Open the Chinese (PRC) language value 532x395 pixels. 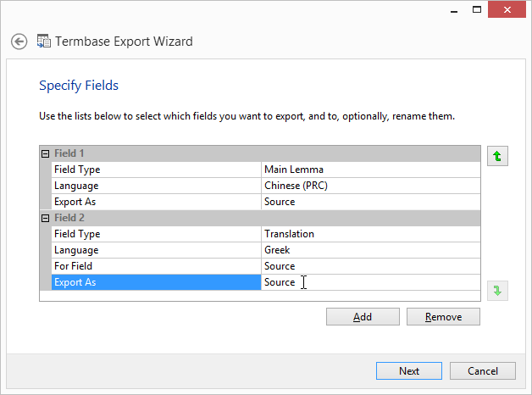click(373, 186)
